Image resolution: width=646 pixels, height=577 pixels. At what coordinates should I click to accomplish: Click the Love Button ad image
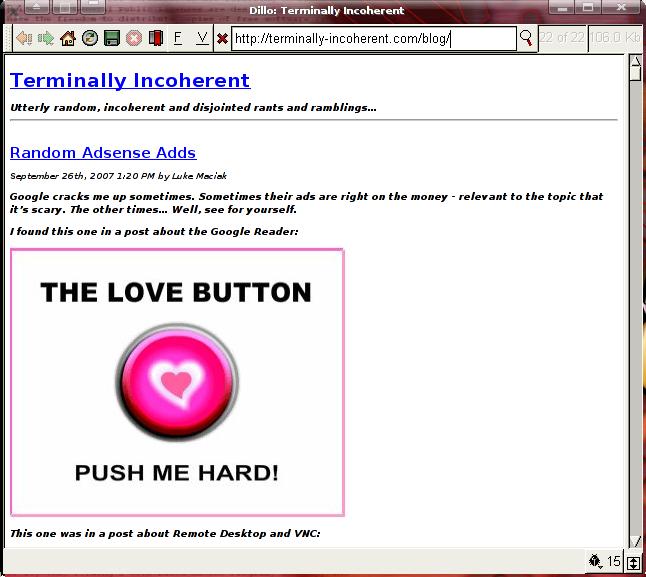(177, 382)
